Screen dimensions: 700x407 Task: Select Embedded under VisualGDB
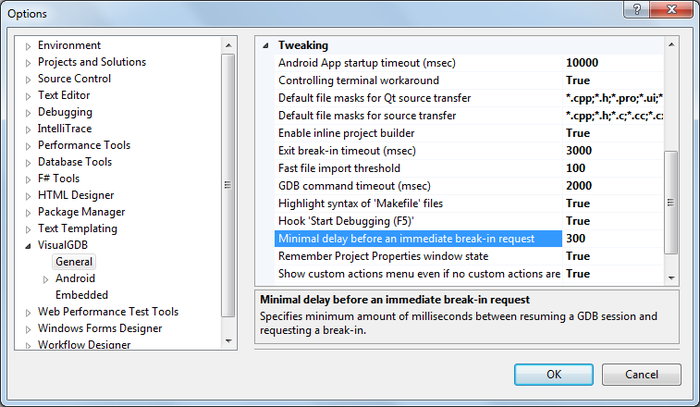[82, 295]
